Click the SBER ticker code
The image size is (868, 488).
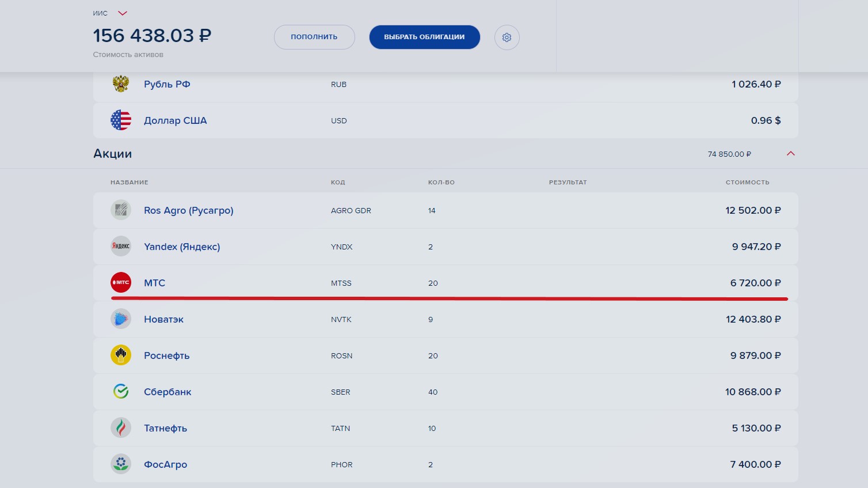click(341, 392)
